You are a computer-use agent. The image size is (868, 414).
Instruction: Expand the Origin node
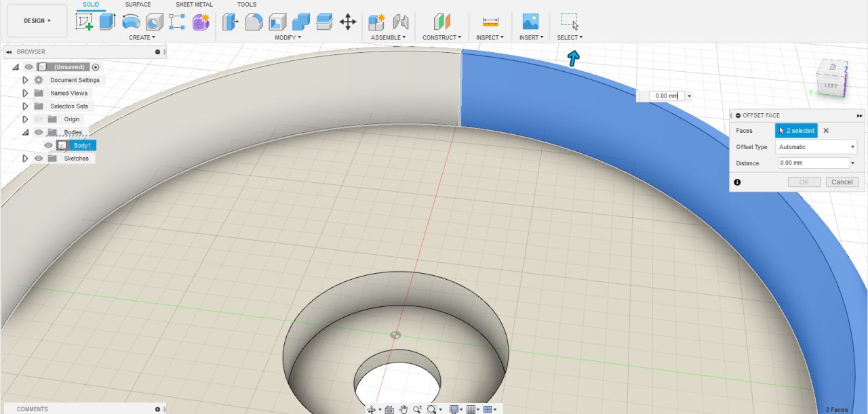[x=26, y=119]
